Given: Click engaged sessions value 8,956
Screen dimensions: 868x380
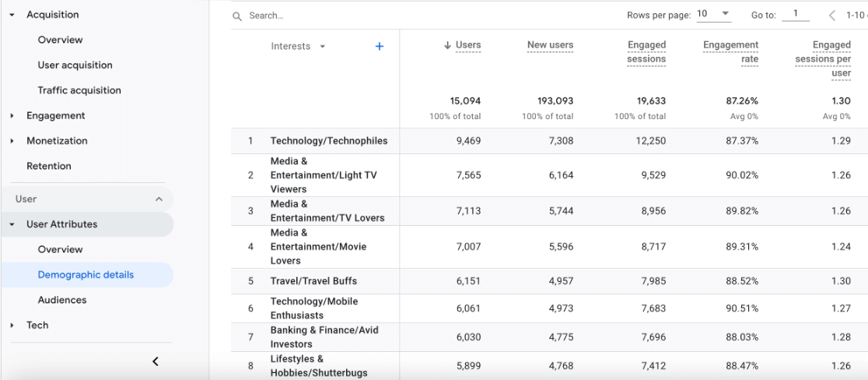Looking at the screenshot, I should coord(654,211).
